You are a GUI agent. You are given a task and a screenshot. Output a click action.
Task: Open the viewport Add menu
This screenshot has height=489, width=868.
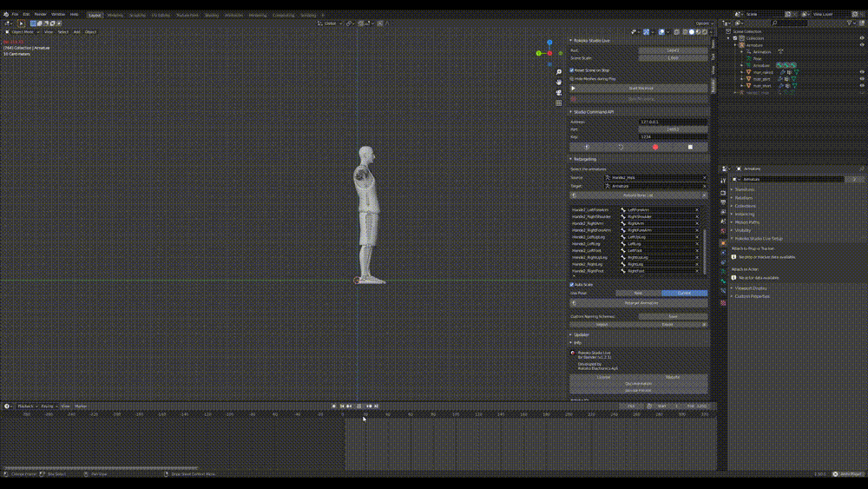click(x=77, y=32)
